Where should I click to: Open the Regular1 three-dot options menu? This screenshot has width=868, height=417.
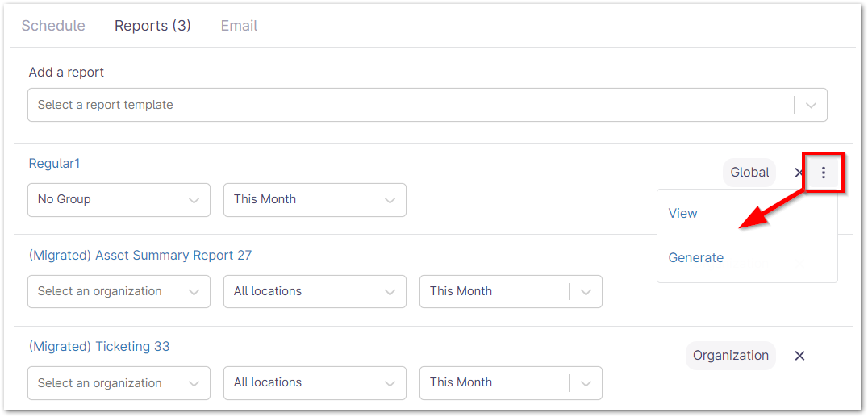[x=823, y=173]
